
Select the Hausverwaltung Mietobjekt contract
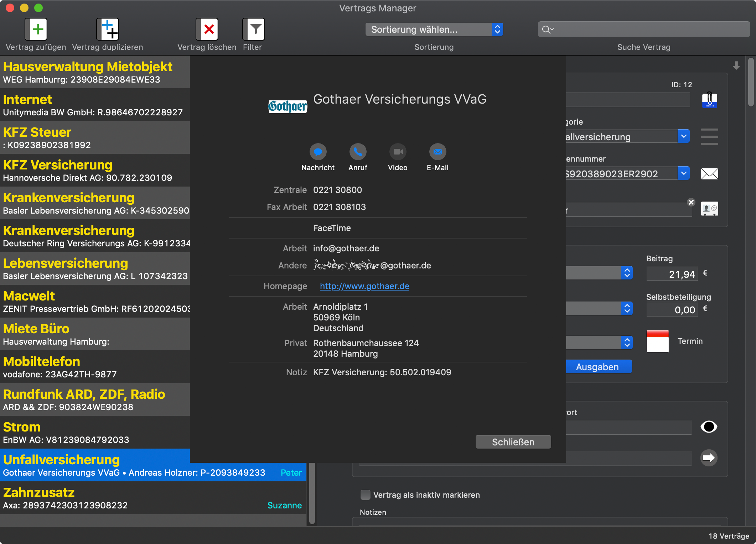(95, 72)
